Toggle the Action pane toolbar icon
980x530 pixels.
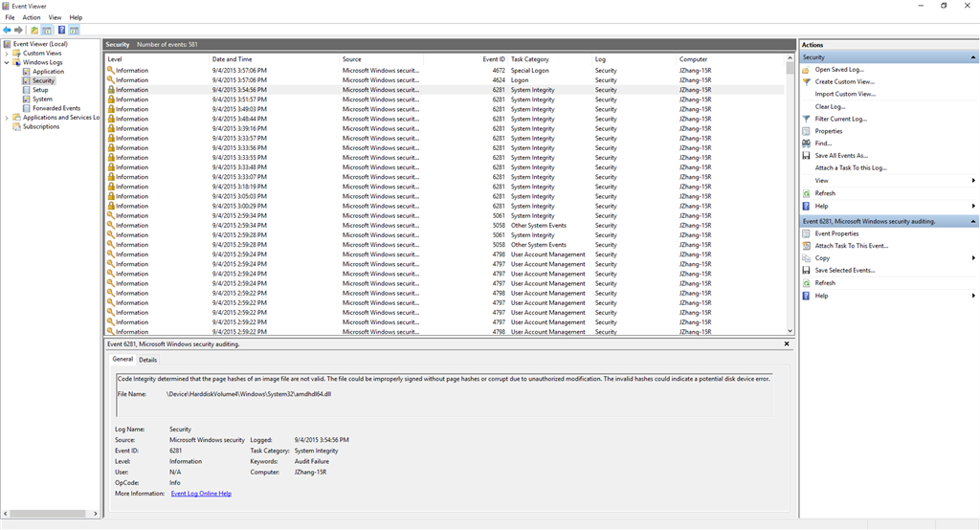coord(75,30)
